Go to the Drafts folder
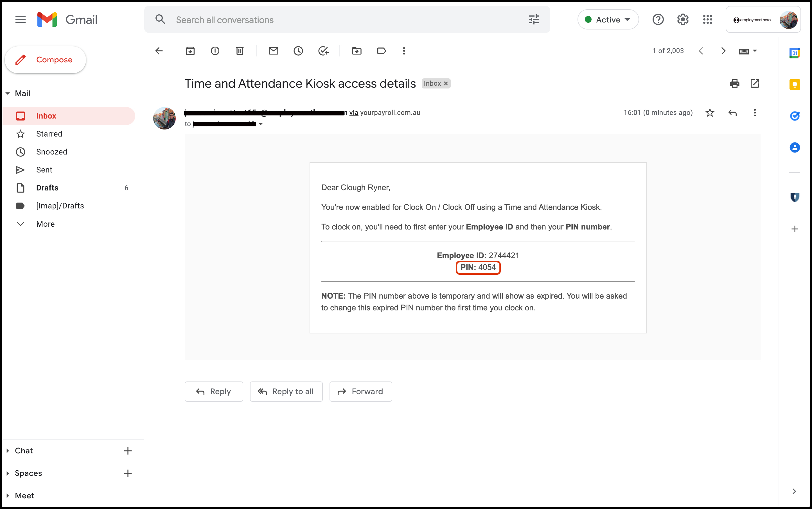Screen dimensions: 812x509 tap(47, 188)
